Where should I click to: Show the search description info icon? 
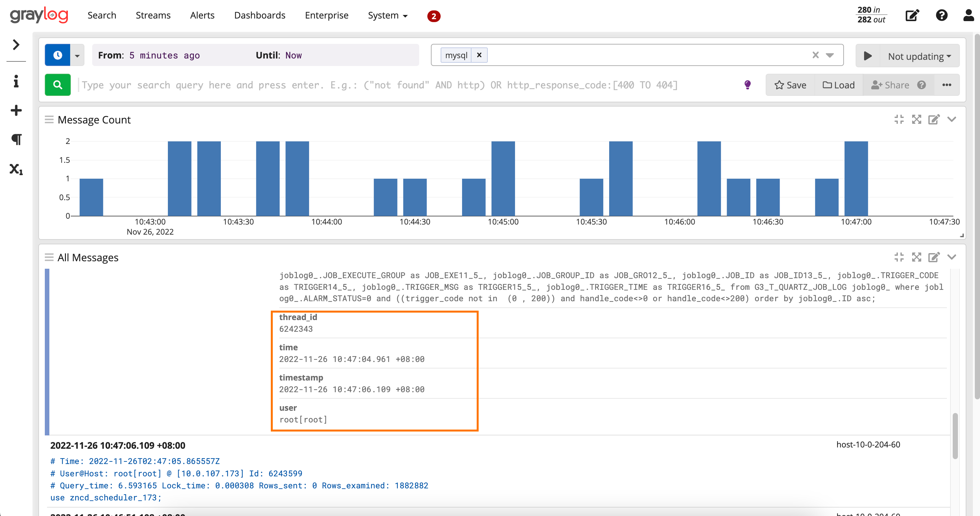tap(16, 81)
